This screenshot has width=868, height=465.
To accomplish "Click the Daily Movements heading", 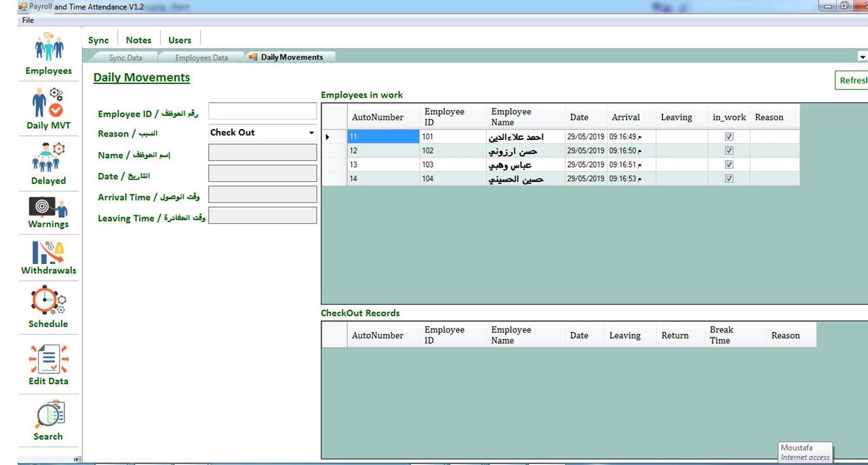I will (x=142, y=77).
